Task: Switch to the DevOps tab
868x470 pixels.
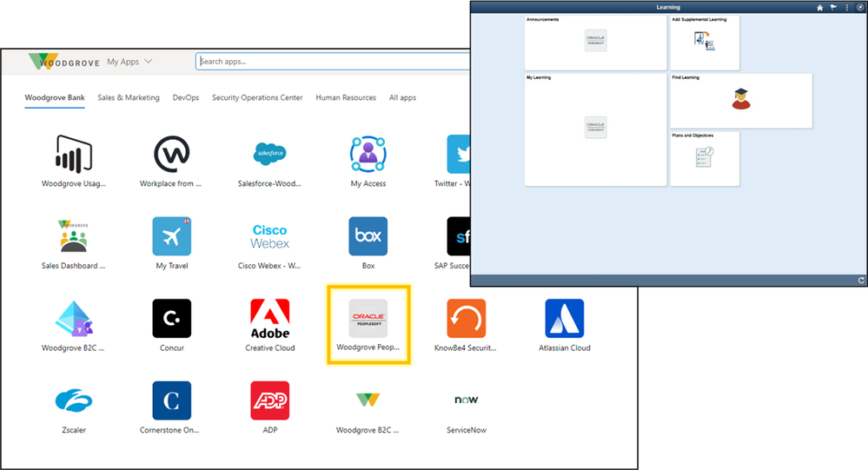Action: (185, 97)
